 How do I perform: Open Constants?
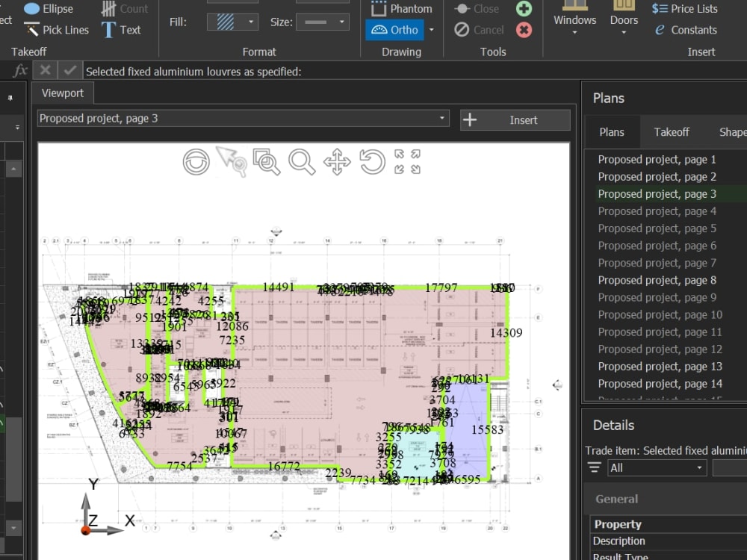pos(686,30)
